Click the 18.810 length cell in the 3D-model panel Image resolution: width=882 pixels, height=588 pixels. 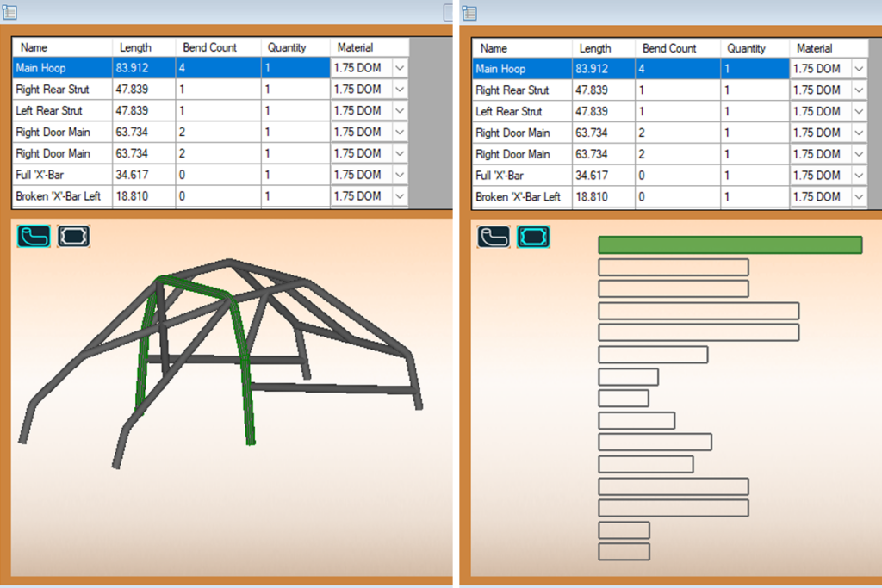pos(144,196)
